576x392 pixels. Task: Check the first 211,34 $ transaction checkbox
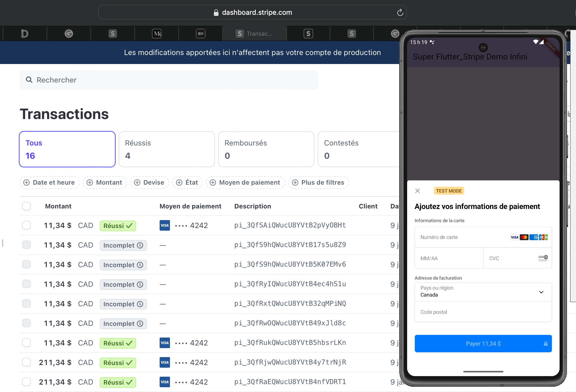(26, 362)
